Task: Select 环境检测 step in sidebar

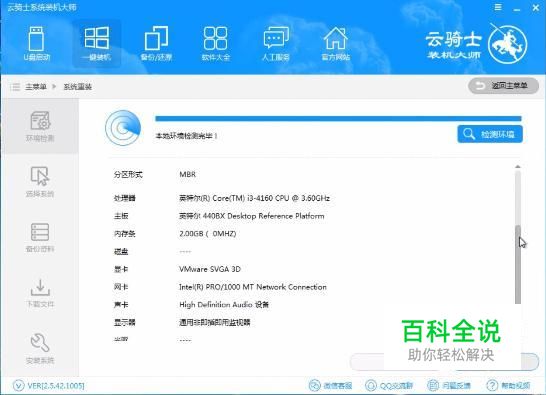Action: 40,126
